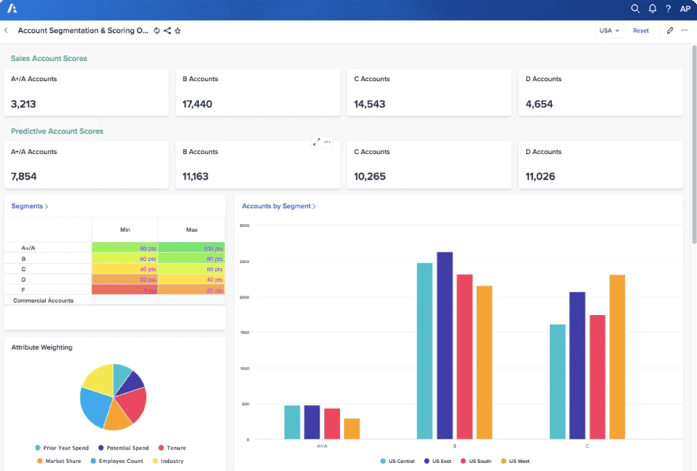Open notifications bell icon

652,8
